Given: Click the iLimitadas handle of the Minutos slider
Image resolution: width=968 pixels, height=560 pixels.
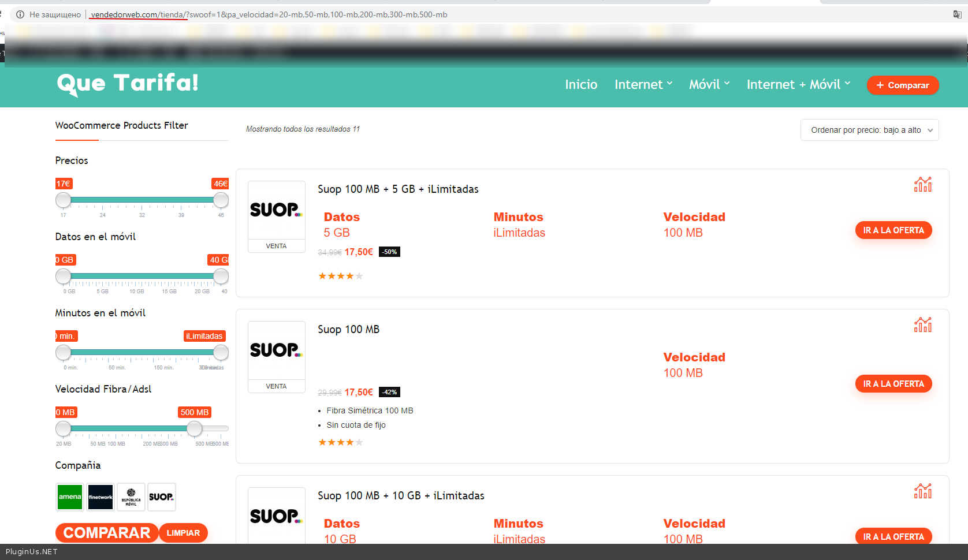Looking at the screenshot, I should pyautogui.click(x=221, y=352).
